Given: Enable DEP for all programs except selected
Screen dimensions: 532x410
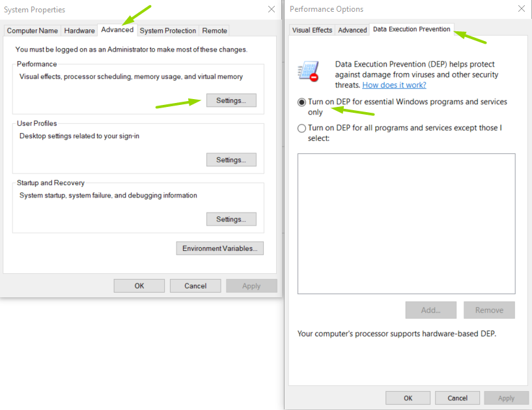Looking at the screenshot, I should click(x=301, y=128).
